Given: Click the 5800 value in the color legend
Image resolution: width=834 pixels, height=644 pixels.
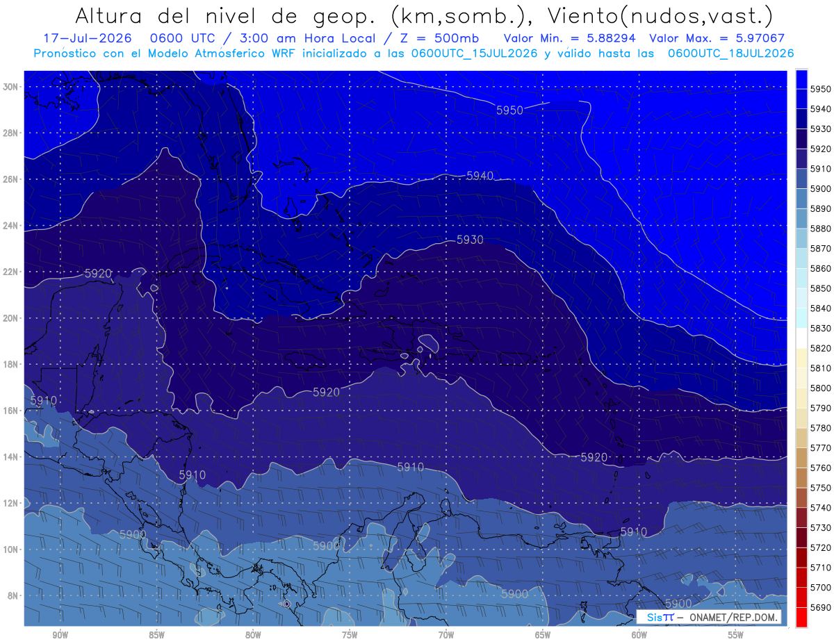Looking at the screenshot, I should [x=820, y=388].
